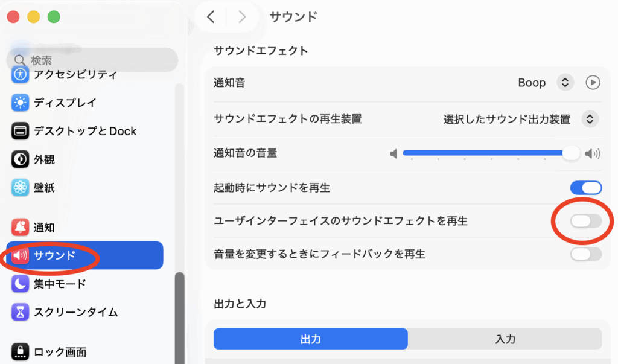Click the 通知音の音量 slider track

click(x=483, y=153)
